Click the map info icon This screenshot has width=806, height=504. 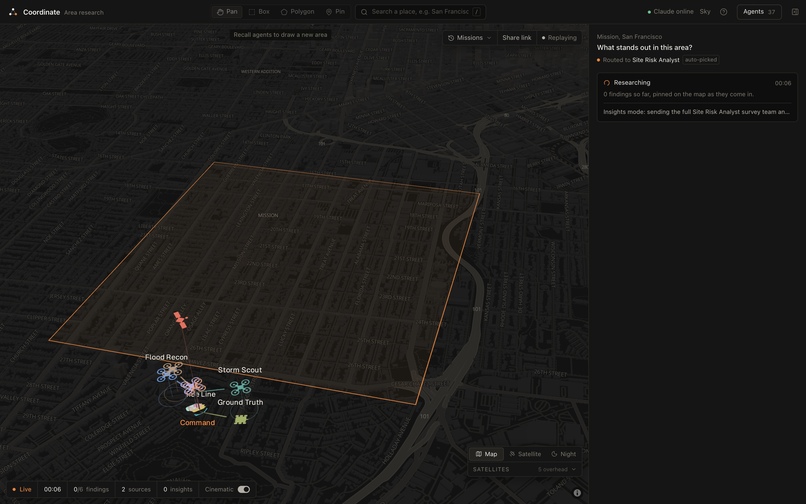577,493
